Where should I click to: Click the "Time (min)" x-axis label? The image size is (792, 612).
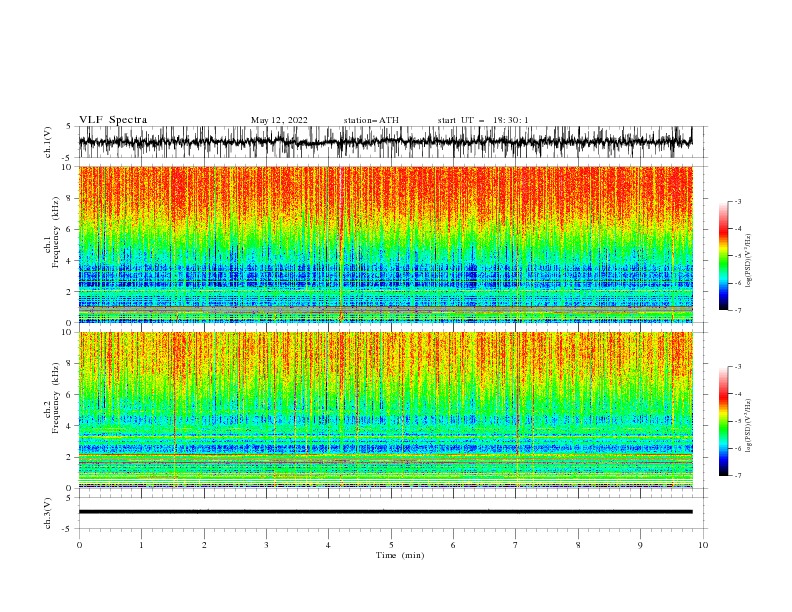pos(400,555)
